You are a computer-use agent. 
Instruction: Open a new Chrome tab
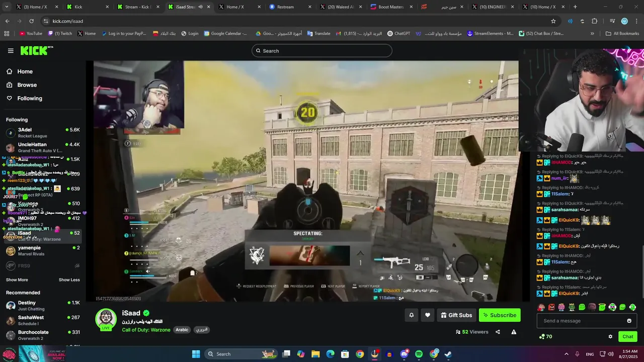(x=575, y=7)
